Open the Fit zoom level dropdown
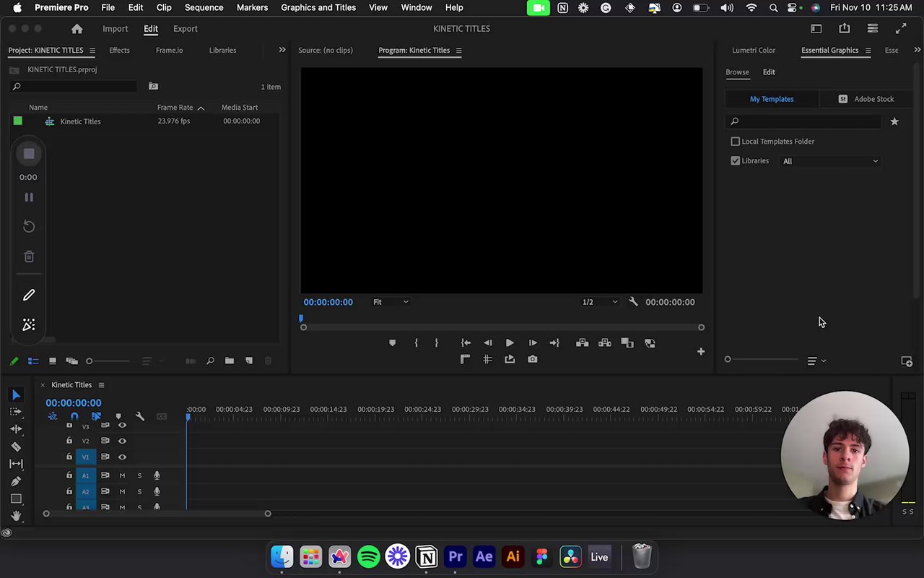 coord(391,302)
